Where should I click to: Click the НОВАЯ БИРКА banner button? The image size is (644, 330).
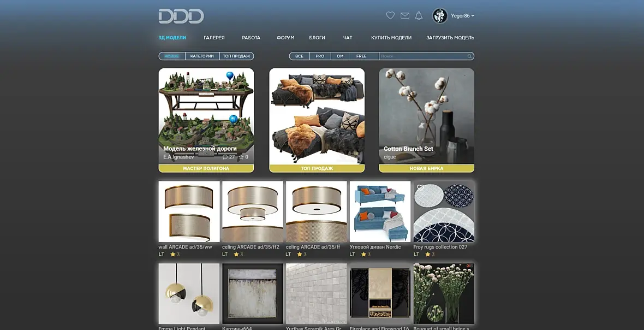[426, 168]
